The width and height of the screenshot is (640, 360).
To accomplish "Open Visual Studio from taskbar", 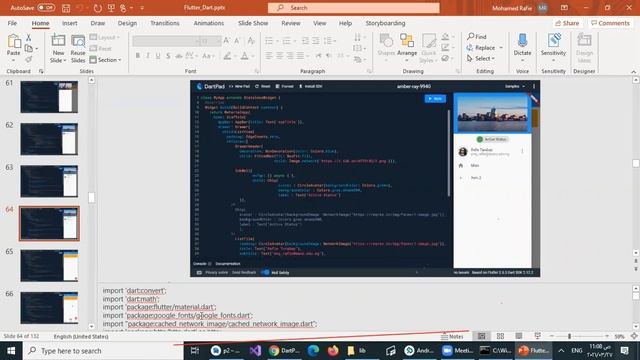I will click(x=255, y=351).
